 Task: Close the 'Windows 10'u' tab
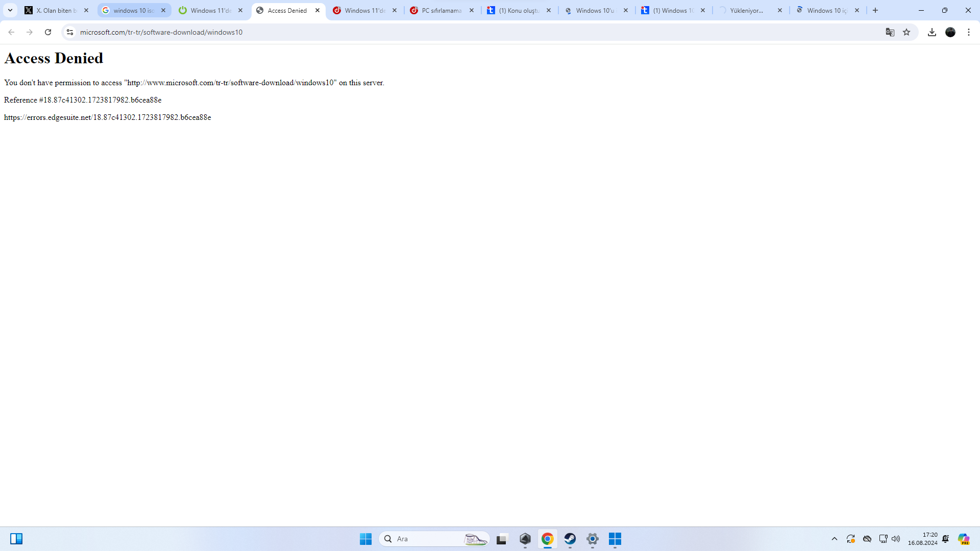point(626,10)
